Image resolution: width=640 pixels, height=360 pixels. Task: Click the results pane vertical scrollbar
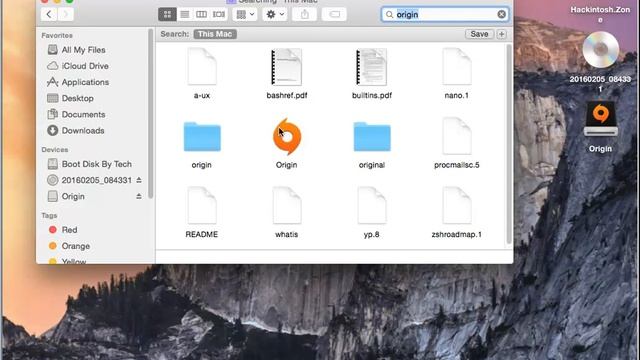point(509,144)
